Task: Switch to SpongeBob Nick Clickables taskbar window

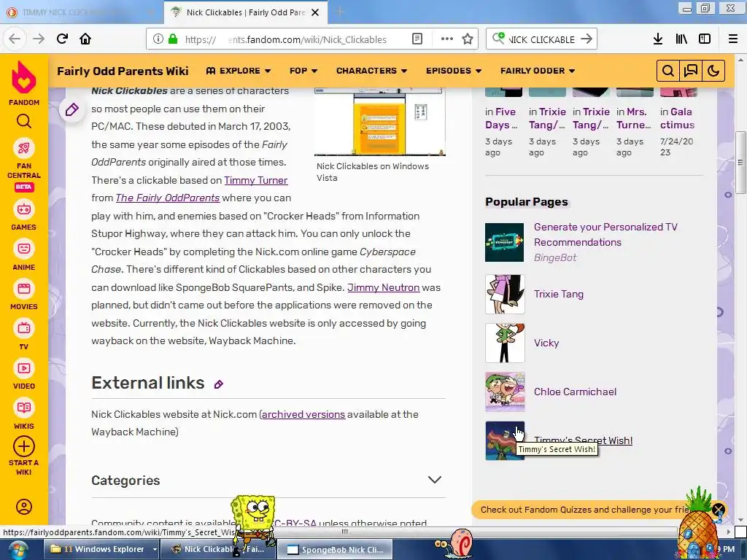Action: point(336,549)
